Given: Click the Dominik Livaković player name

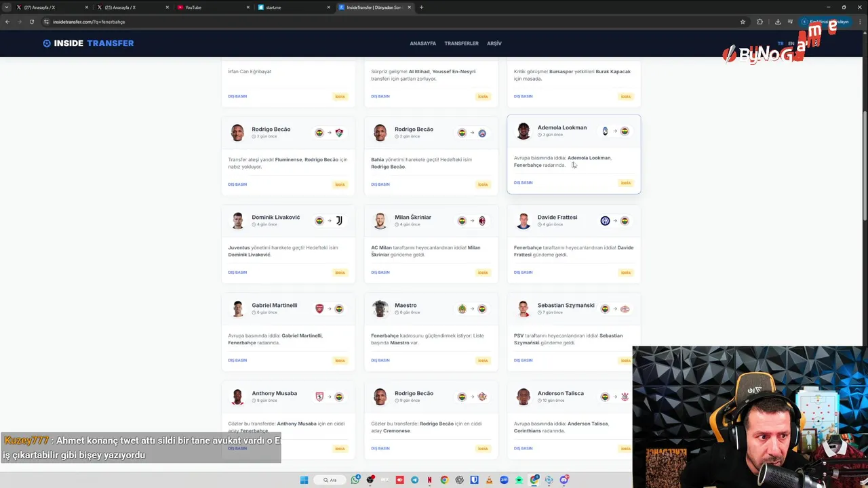Looking at the screenshot, I should click(275, 217).
